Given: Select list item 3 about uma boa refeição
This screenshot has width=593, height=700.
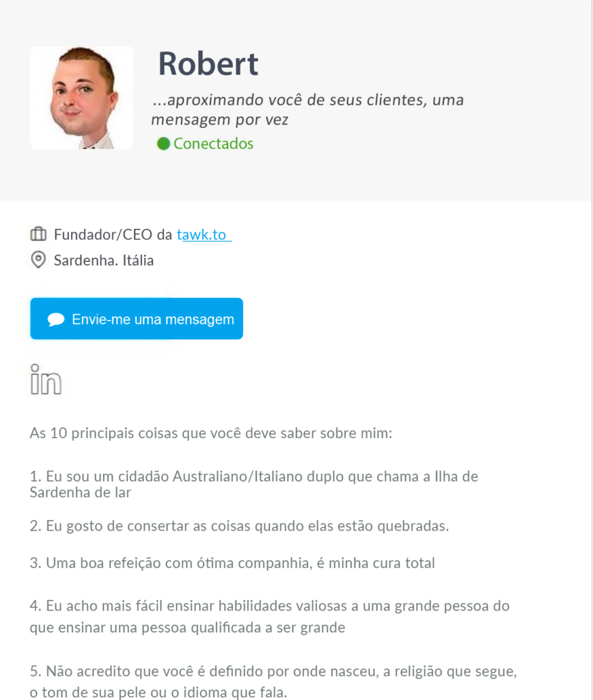Looking at the screenshot, I should click(x=232, y=564).
